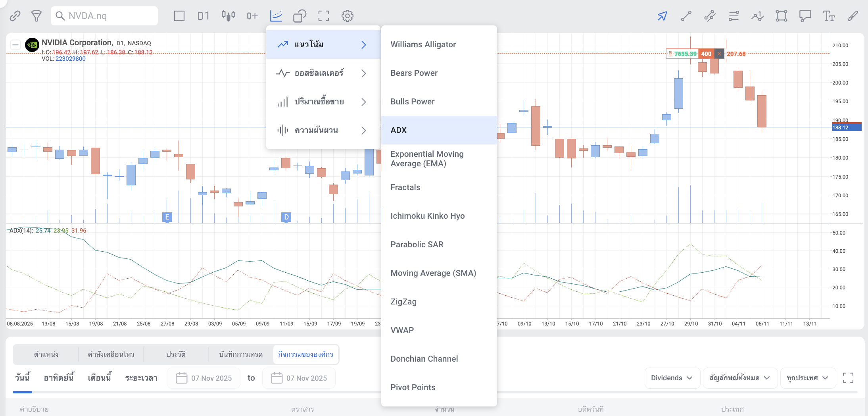Viewport: 868px width, 416px height.
Task: Expand chevron beside ออสซิลเลเตอร์
Action: tap(364, 73)
